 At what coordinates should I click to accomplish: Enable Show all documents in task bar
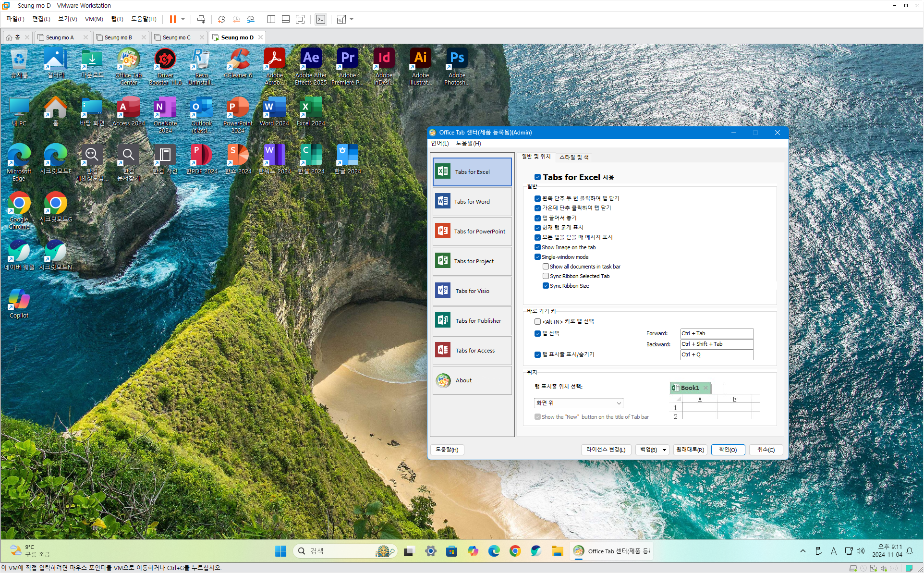pos(546,267)
